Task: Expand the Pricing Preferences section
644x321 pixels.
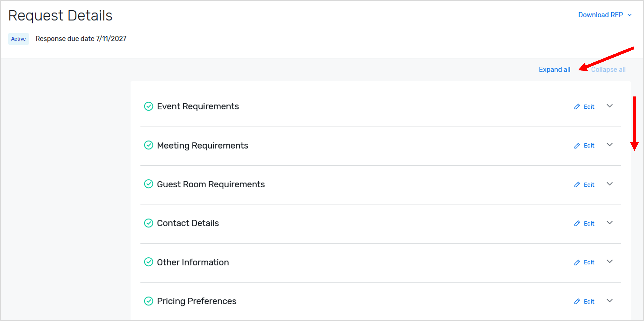Action: point(610,301)
